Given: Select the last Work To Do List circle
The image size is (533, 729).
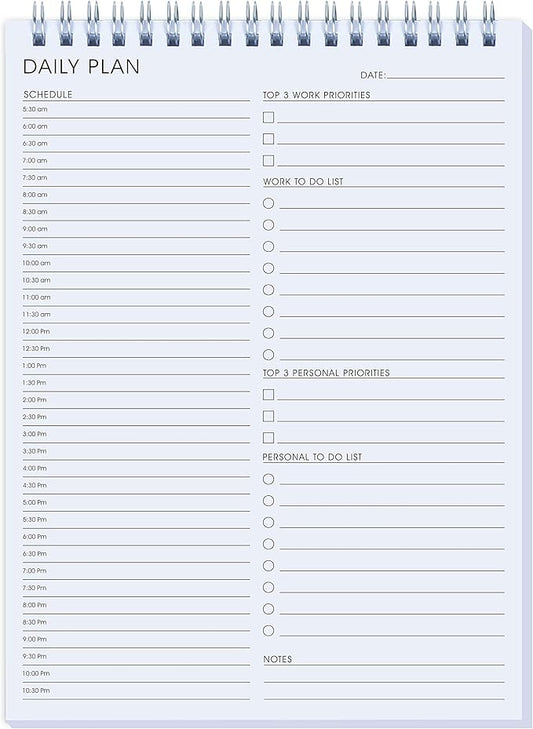Looking at the screenshot, I should click(268, 355).
